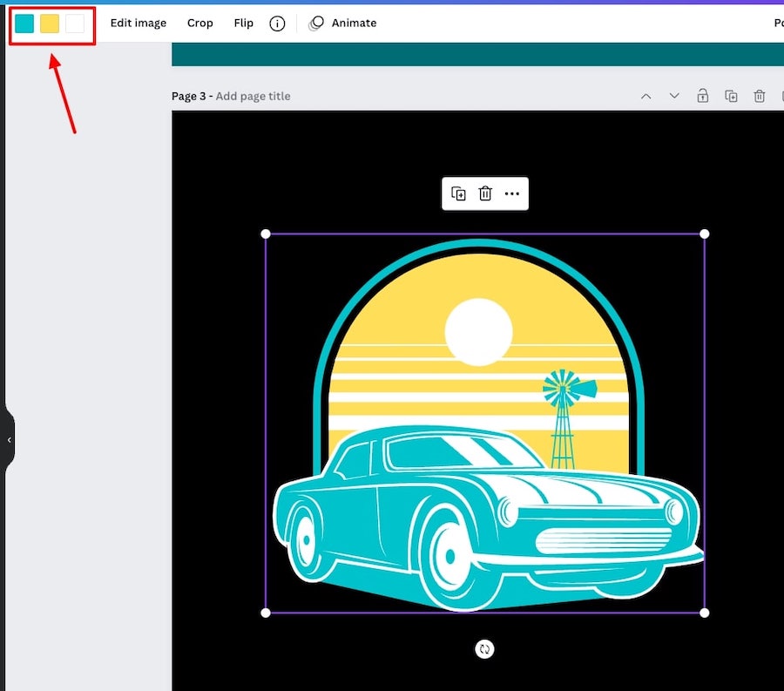Delete the selected element via trash icon
This screenshot has width=784, height=691.
coord(485,193)
